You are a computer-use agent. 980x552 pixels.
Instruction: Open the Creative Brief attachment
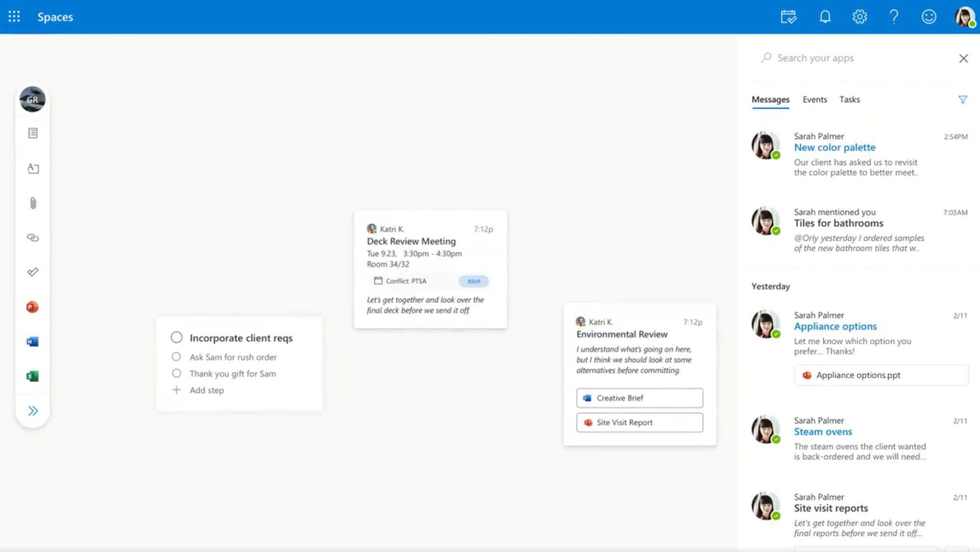pos(640,398)
